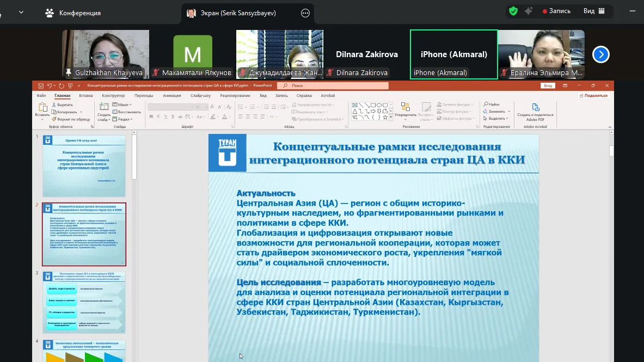Screen dimensions: 644x362
Task: Click the green encryption shield icon
Action: point(513,11)
